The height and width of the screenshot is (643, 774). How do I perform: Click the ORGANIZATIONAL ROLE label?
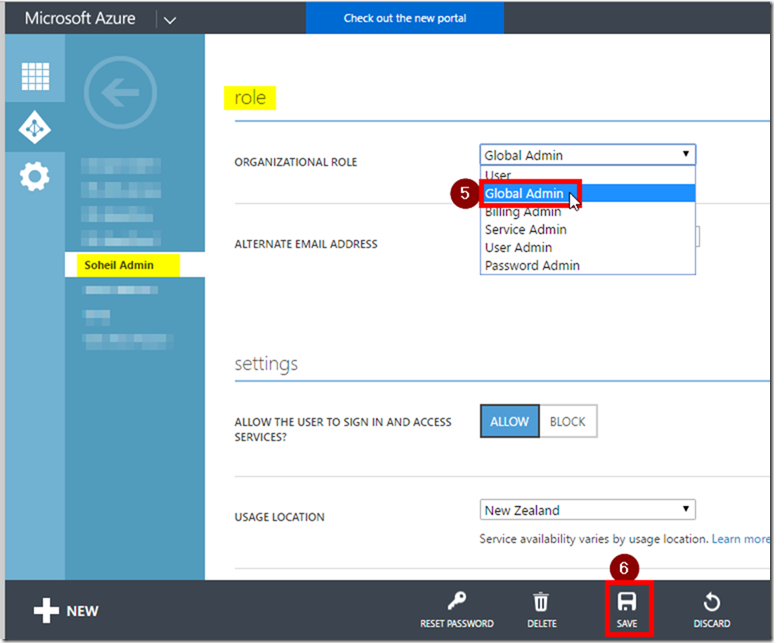tap(296, 162)
